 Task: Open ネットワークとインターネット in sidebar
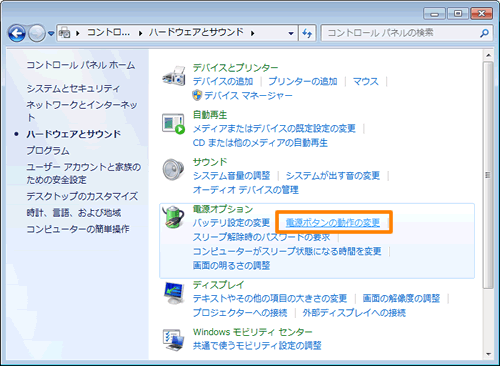(x=82, y=111)
